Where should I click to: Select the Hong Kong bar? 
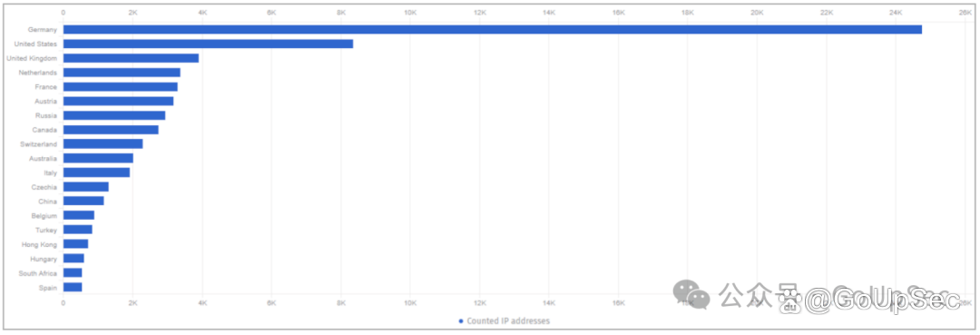pyautogui.click(x=75, y=243)
